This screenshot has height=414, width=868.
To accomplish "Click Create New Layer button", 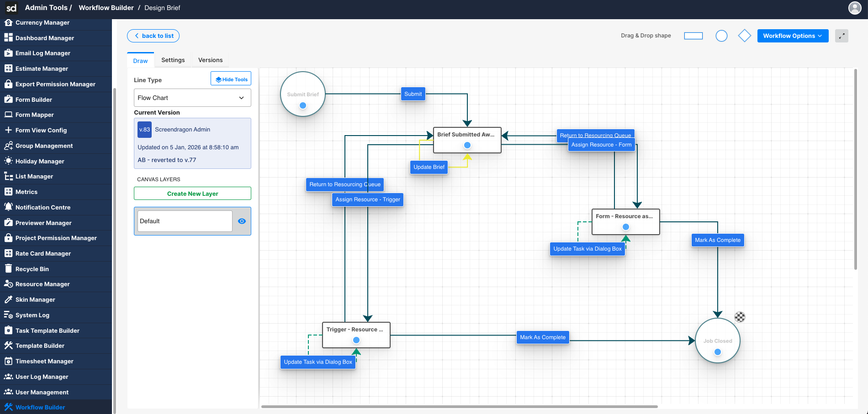I will pos(192,194).
